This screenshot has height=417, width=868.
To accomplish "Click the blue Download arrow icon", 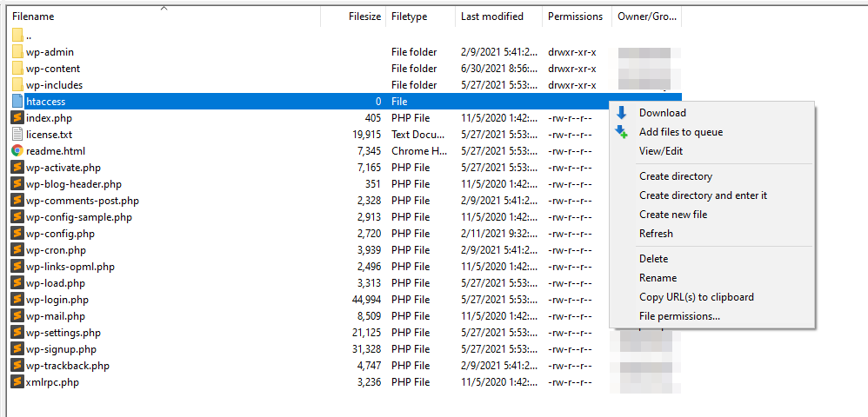I will click(621, 113).
